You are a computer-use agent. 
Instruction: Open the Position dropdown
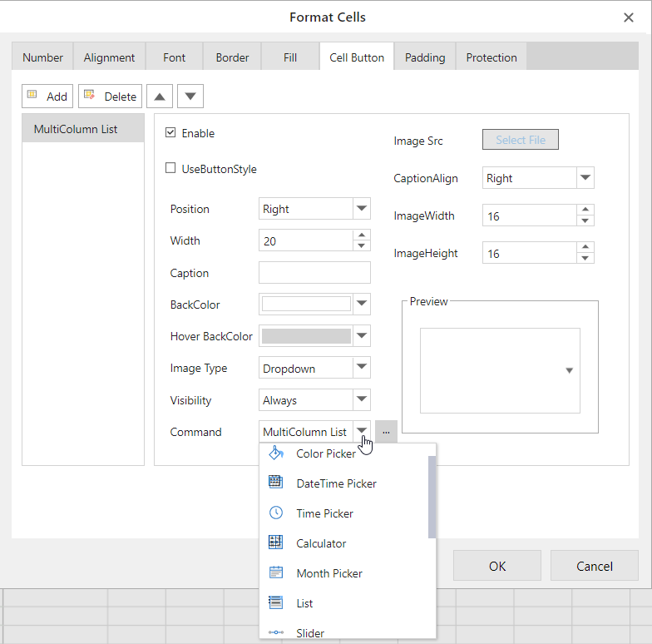coord(361,209)
